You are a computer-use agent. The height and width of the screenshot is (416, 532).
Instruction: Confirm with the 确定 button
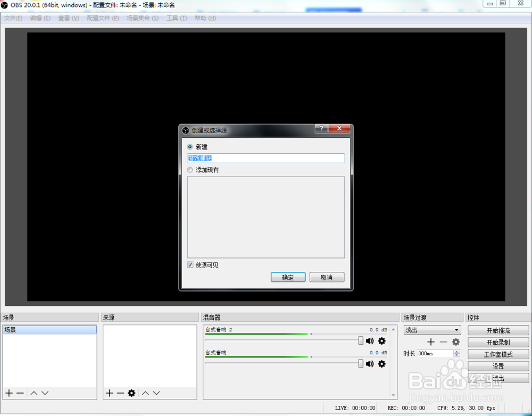(288, 277)
